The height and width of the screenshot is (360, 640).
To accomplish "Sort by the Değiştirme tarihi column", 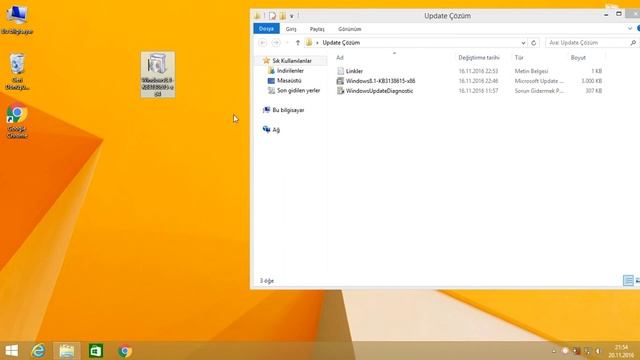I will 479,58.
